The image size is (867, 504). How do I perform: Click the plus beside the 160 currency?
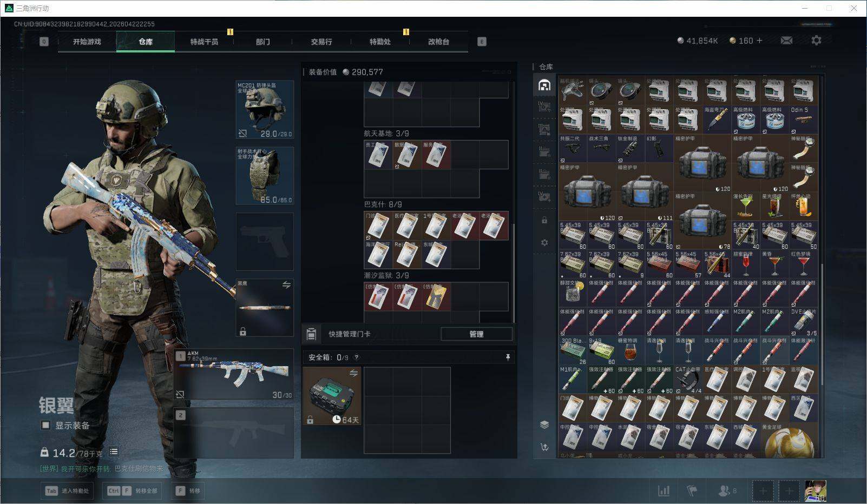tap(759, 41)
